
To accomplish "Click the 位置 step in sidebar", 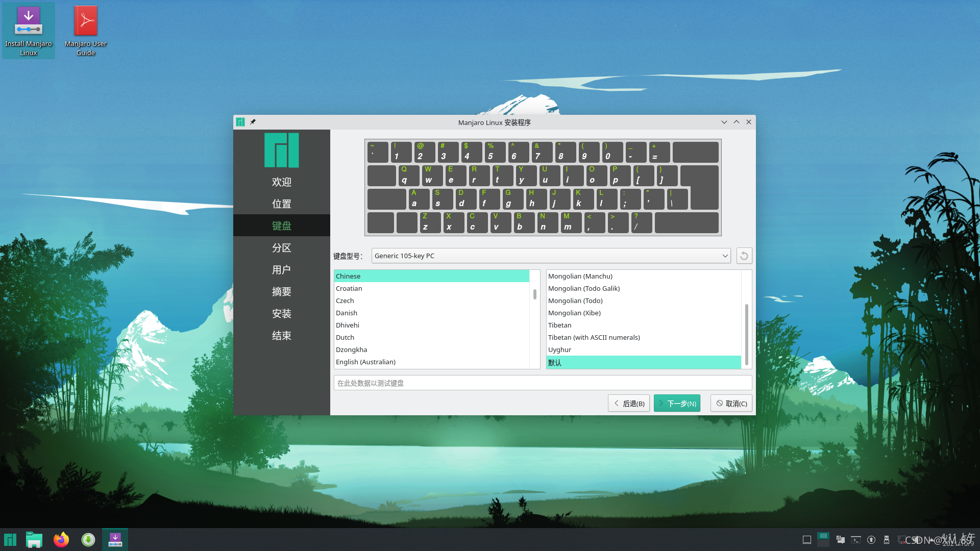I will click(282, 204).
